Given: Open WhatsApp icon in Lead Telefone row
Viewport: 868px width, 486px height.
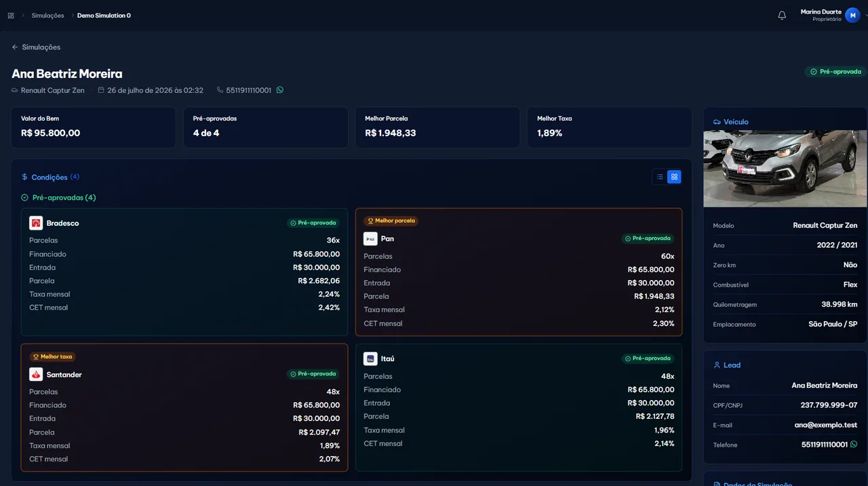Looking at the screenshot, I should [x=854, y=445].
